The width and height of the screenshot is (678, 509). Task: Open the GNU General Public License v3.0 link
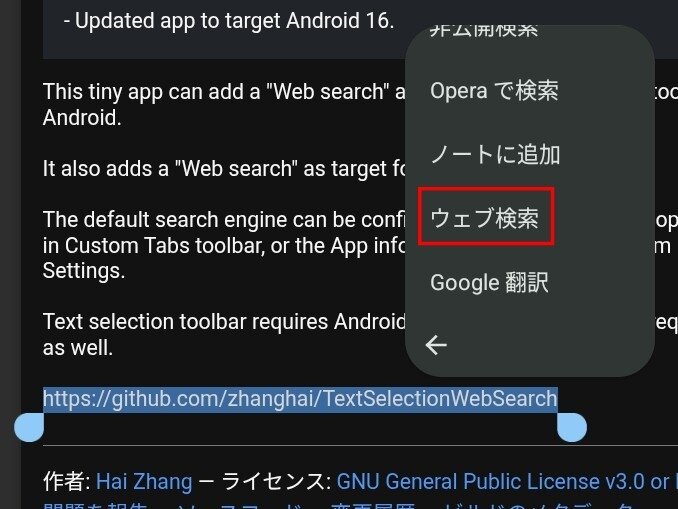click(507, 481)
